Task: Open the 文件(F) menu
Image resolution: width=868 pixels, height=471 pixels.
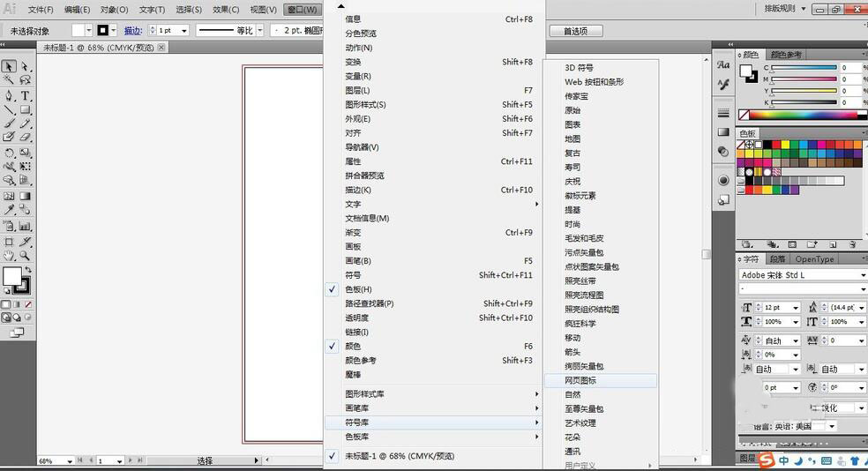Action: click(41, 10)
